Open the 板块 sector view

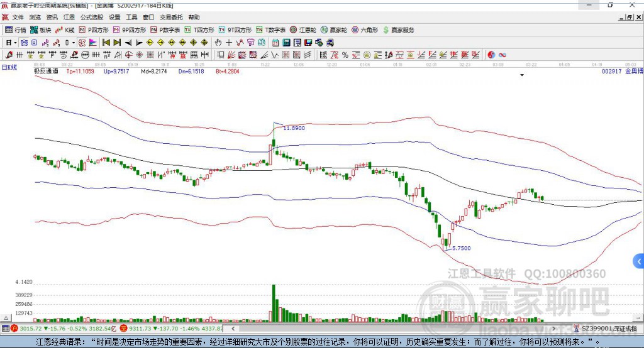(41, 30)
